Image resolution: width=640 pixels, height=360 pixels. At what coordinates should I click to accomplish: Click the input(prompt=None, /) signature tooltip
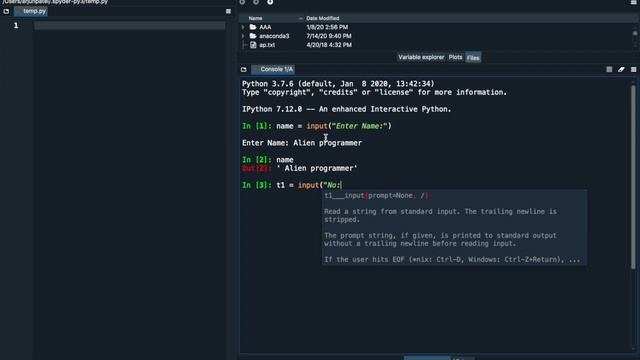click(x=376, y=196)
